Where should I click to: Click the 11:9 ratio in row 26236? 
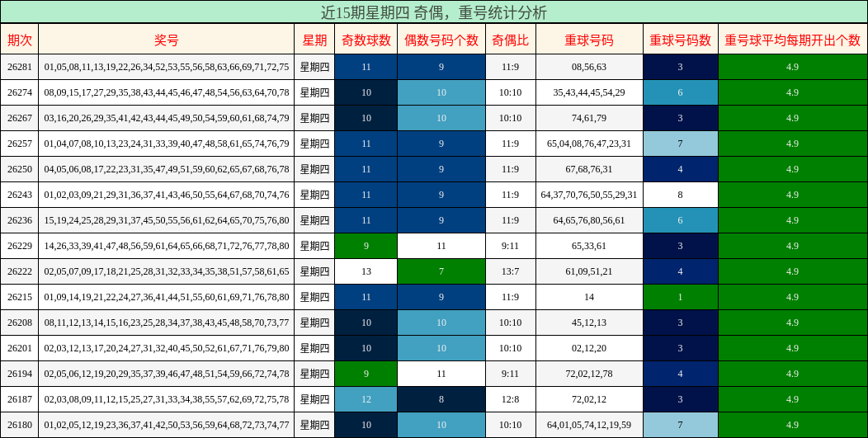pyautogui.click(x=511, y=220)
